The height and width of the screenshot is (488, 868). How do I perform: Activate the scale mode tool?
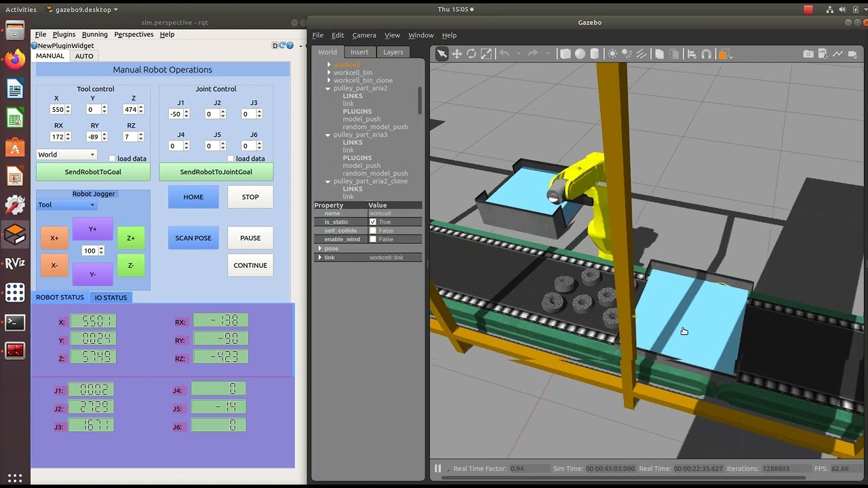[x=486, y=54]
